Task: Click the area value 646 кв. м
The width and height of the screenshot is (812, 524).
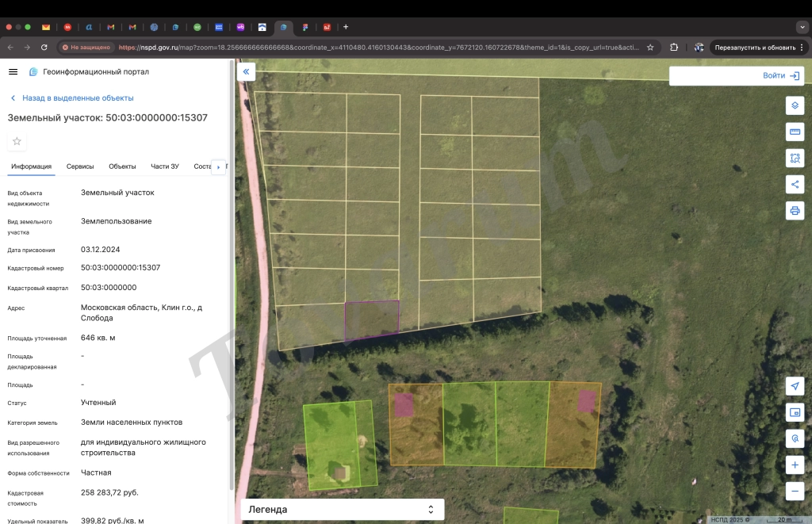Action: (x=98, y=338)
